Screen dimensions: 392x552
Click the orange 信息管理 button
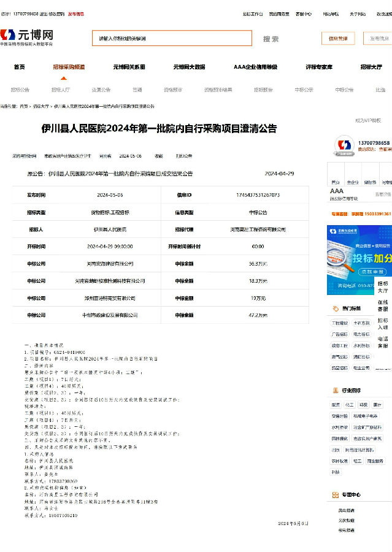tap(338, 39)
